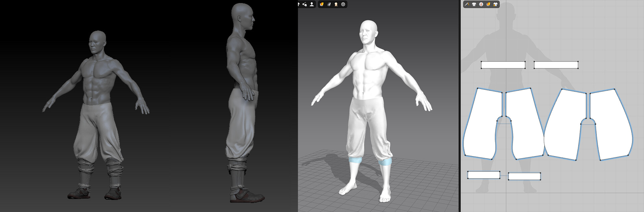The image size is (644, 212).
Task: Click the show garment pin icon in 3D toolbar
Action: [304, 4]
